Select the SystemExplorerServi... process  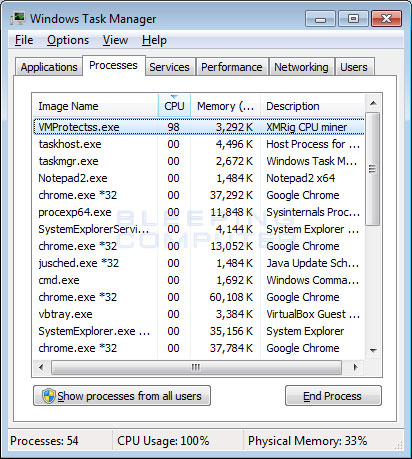(199, 229)
